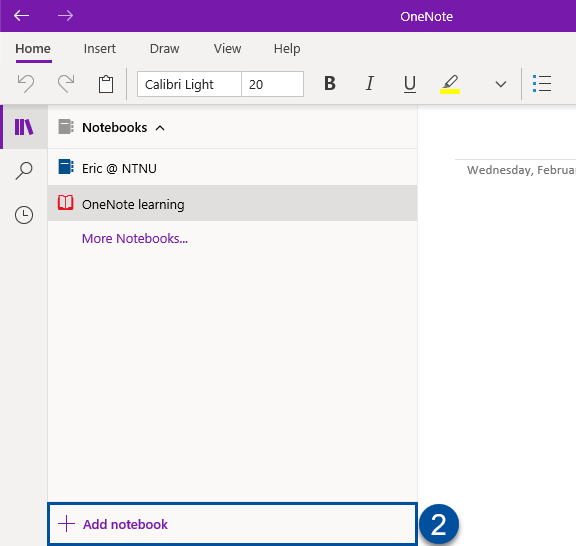Apply the yellow highlighter color

click(450, 84)
